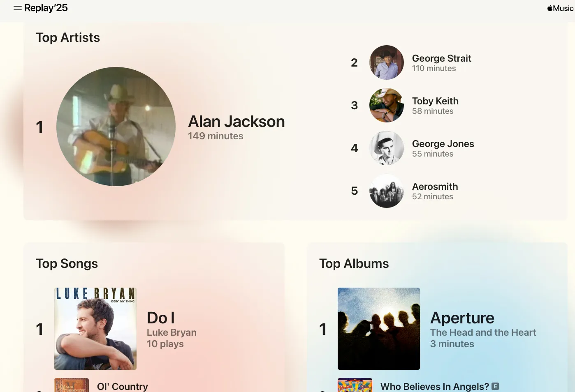
Task: Open the Do I album artwork
Action: (95, 328)
